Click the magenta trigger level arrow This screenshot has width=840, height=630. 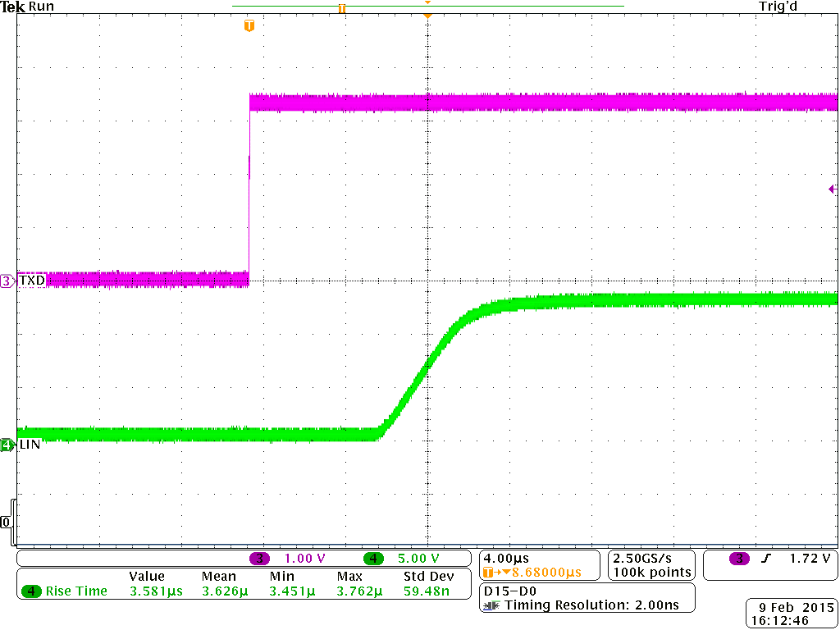[x=833, y=189]
